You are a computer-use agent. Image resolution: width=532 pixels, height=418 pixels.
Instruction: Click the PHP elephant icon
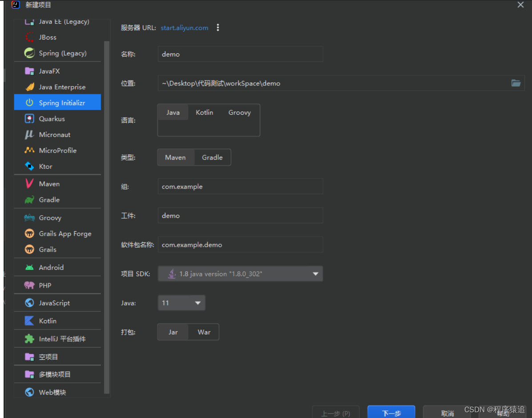pyautogui.click(x=29, y=285)
